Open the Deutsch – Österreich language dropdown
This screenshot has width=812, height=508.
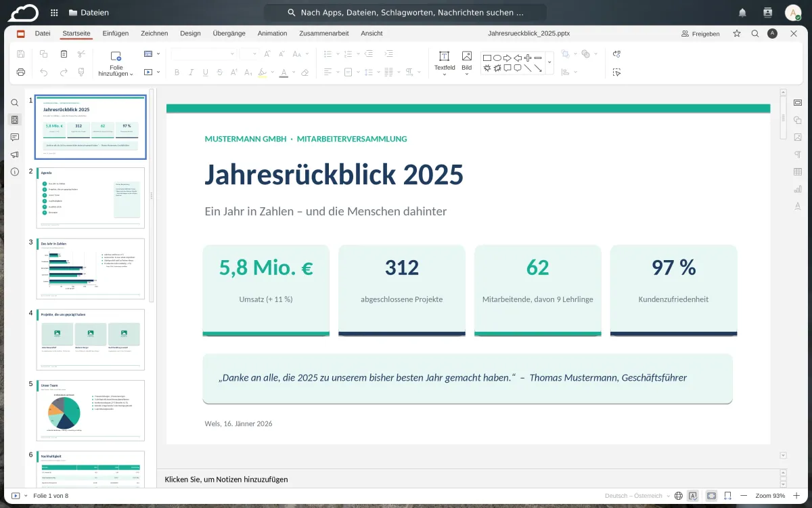(x=638, y=496)
